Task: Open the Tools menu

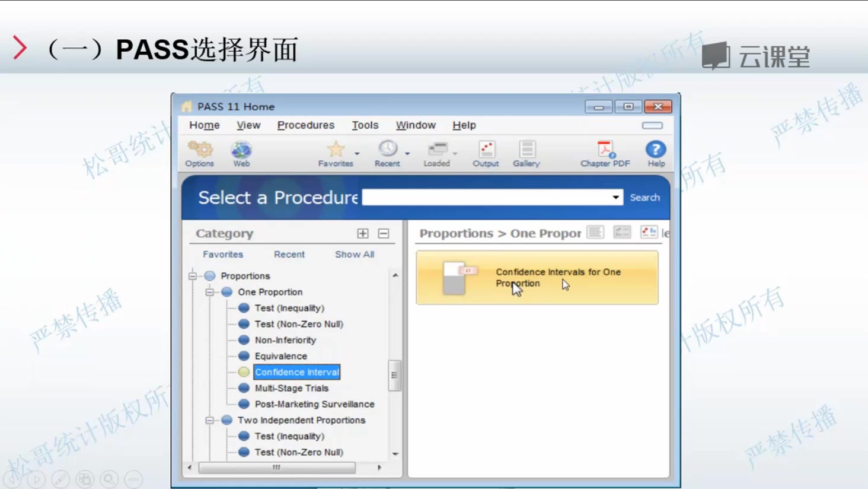Action: [365, 125]
